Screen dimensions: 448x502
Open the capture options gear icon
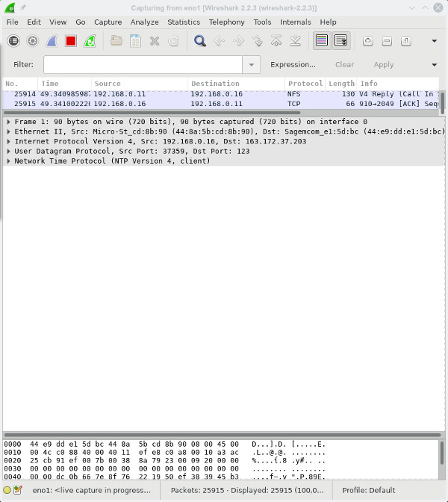click(33, 41)
